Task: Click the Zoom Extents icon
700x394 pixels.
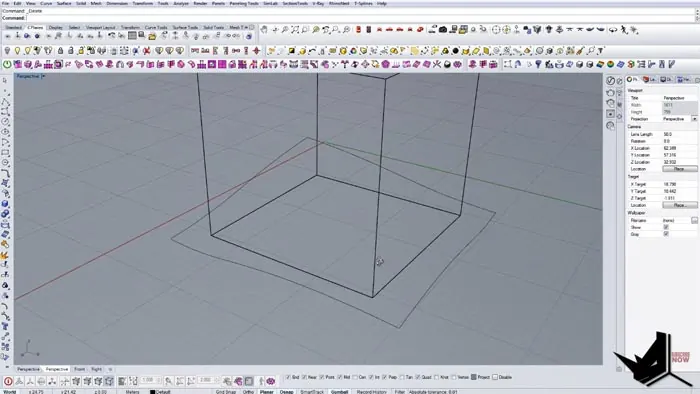Action: pyautogui.click(x=295, y=30)
